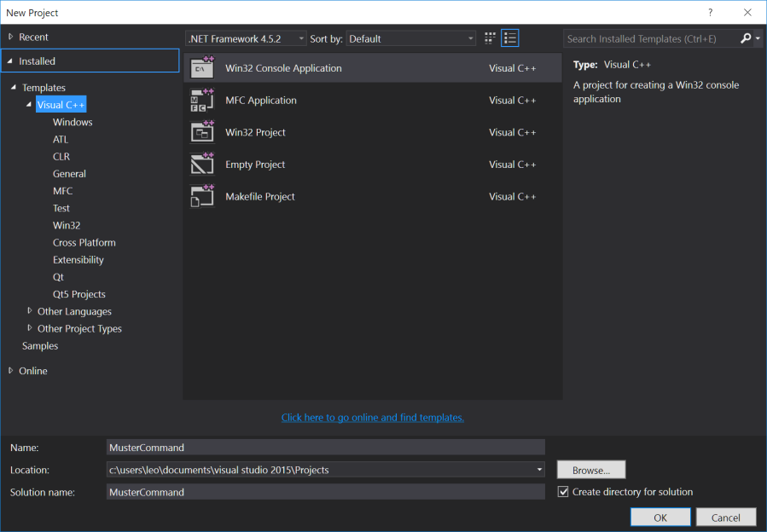Select the Extensibility category

(x=78, y=260)
